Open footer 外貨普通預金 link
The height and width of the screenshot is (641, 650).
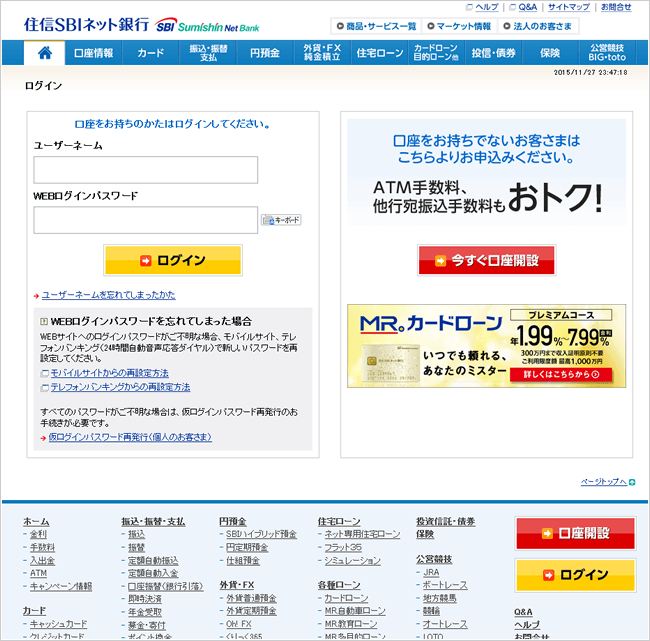(251, 598)
